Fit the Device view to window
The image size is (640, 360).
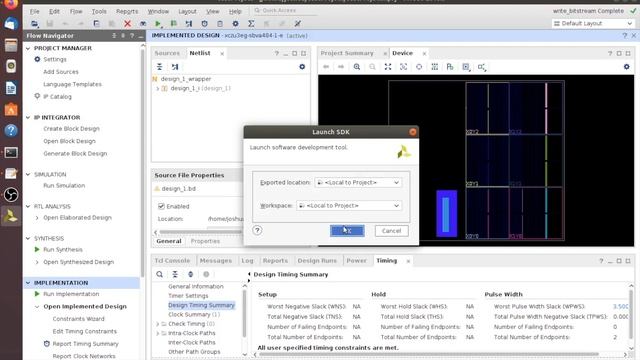(388, 67)
